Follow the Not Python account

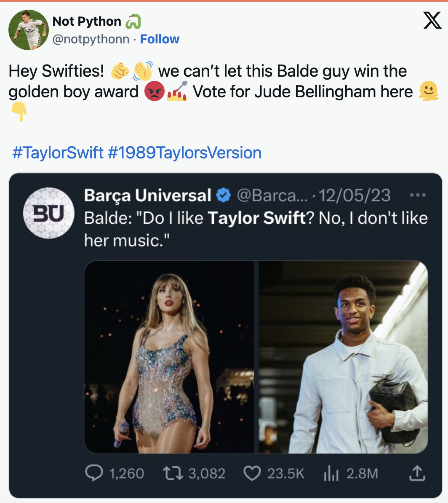click(159, 39)
